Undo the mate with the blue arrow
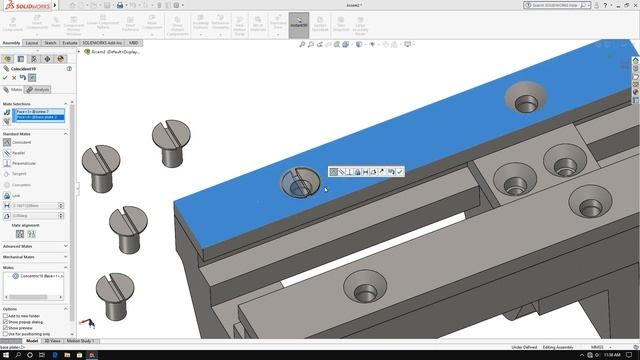Screen dimensions: 640x360 coord(23,78)
